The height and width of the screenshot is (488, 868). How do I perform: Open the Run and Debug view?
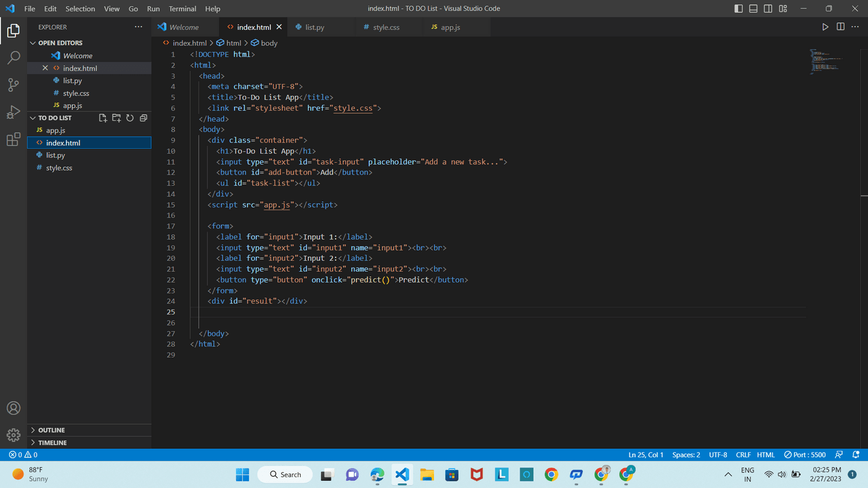13,113
